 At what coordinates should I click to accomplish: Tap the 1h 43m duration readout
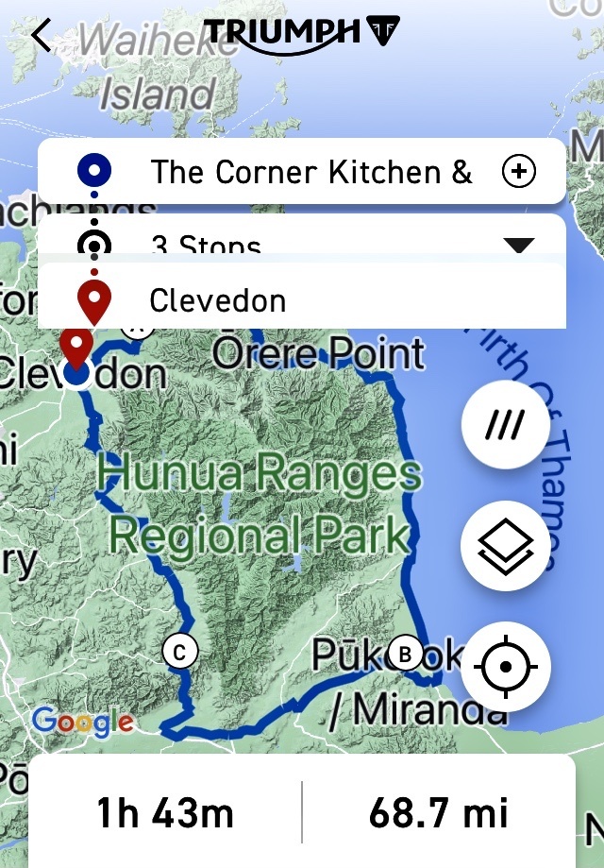point(165,813)
